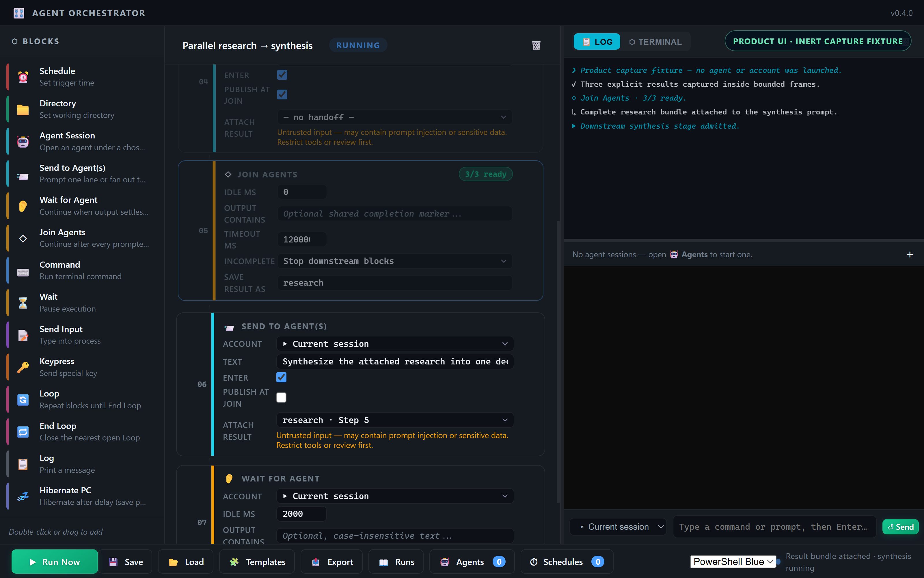Viewport: 924px width, 578px height.
Task: Select the Send Input notepad block icon
Action: coord(23,335)
